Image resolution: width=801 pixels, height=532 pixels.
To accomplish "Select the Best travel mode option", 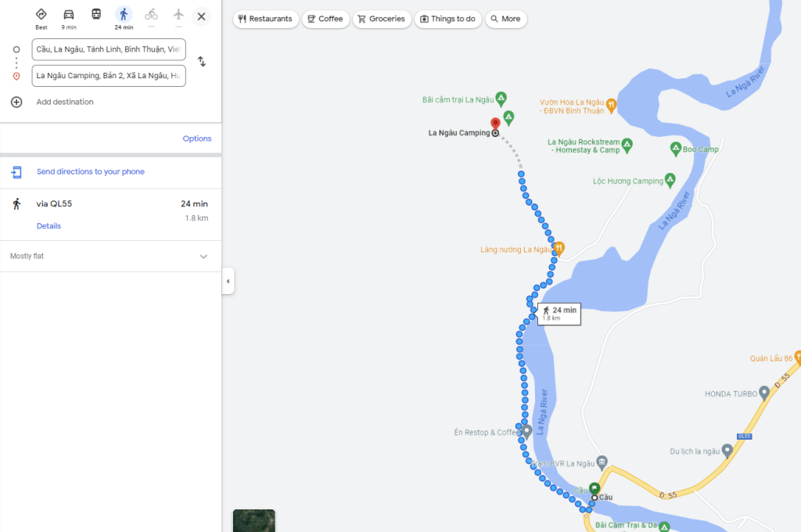I will tap(41, 15).
